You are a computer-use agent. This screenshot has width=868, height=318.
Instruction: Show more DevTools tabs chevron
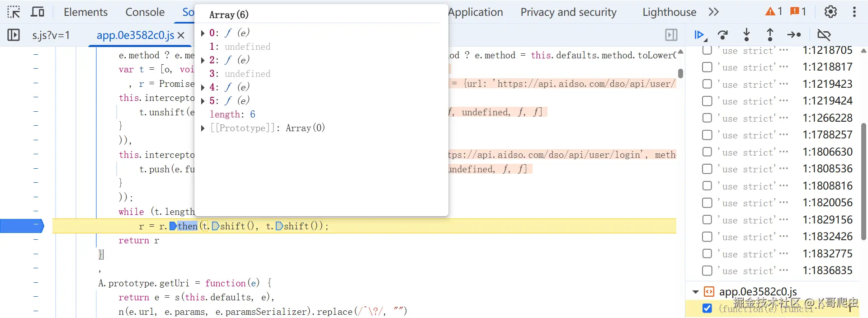[x=713, y=12]
